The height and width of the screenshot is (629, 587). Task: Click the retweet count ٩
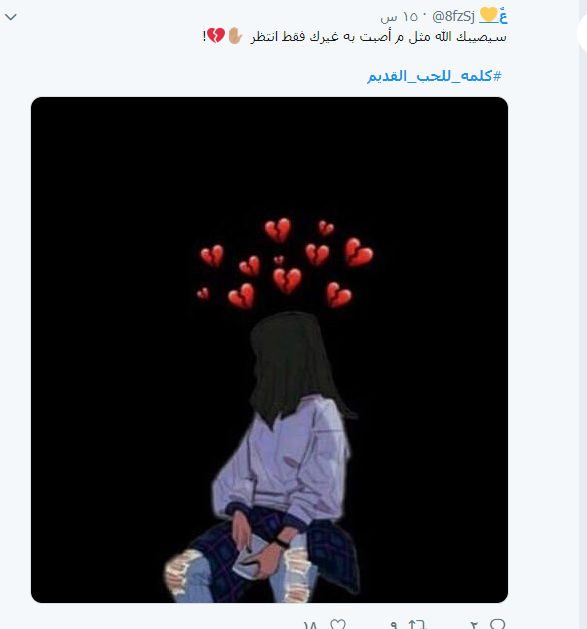[x=394, y=625]
